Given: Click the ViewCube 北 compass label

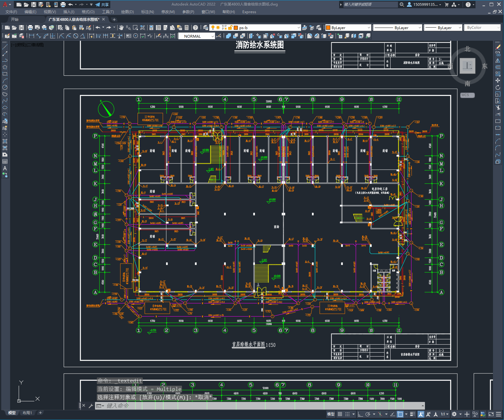Looking at the screenshot, I should pos(467,49).
